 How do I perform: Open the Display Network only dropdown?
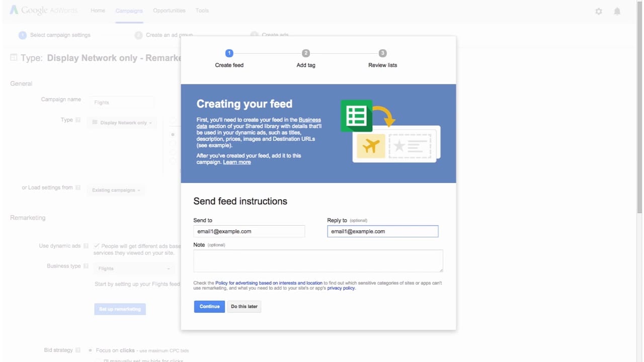(x=122, y=122)
